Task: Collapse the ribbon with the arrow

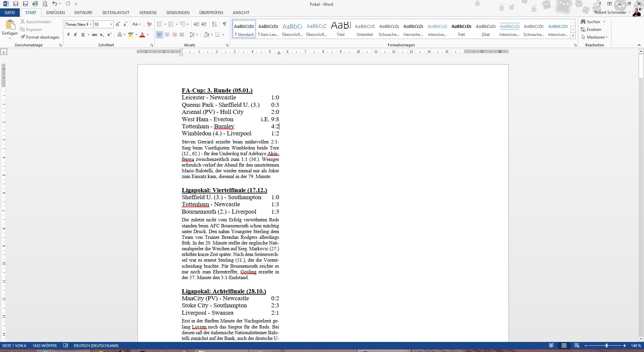Action: click(x=639, y=45)
